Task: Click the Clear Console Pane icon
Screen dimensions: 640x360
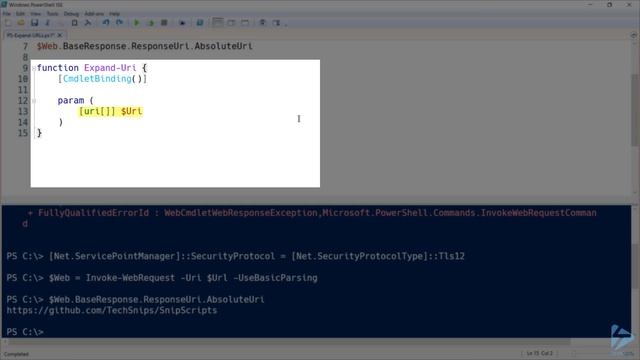Action: pyautogui.click(x=88, y=23)
